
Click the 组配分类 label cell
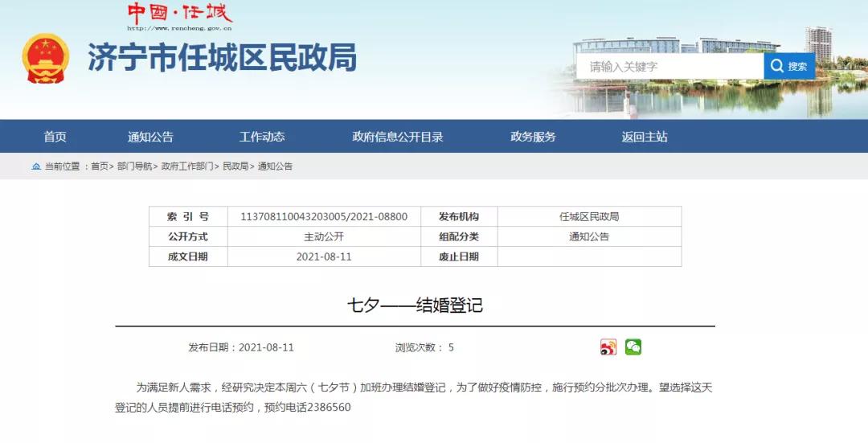pyautogui.click(x=459, y=236)
